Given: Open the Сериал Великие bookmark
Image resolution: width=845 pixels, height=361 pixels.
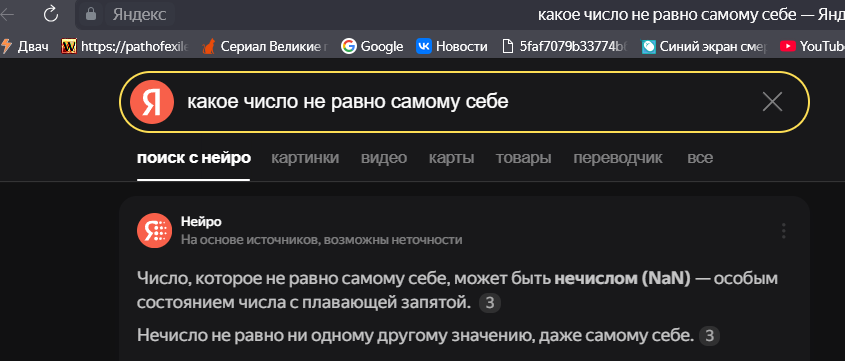Looking at the screenshot, I should 265,46.
